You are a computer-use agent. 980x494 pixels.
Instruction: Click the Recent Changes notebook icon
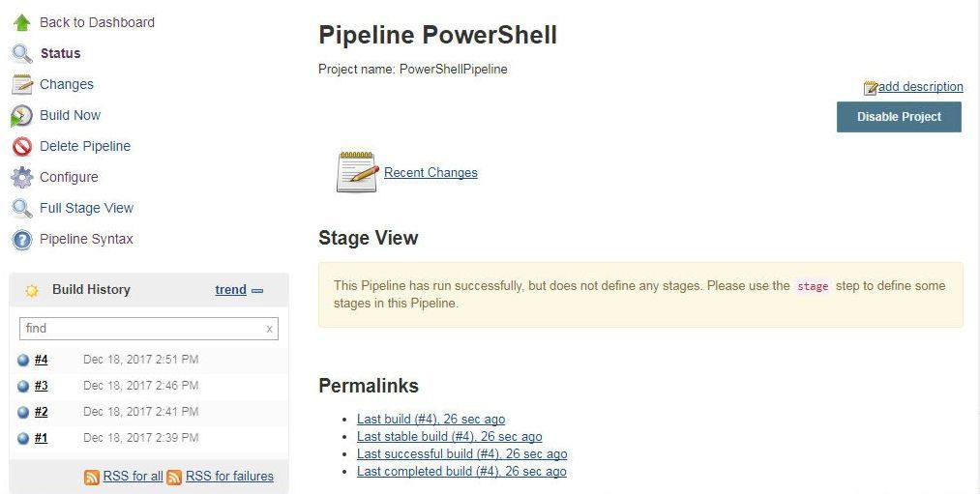(358, 172)
